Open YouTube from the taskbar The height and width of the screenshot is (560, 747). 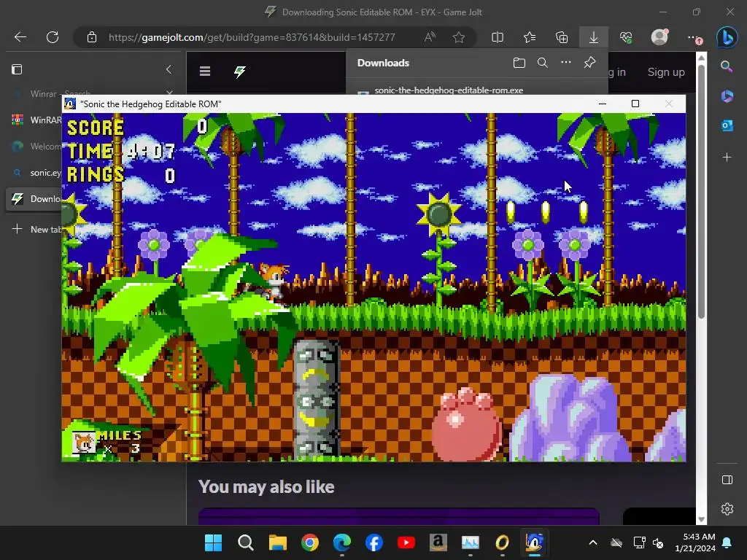point(406,542)
